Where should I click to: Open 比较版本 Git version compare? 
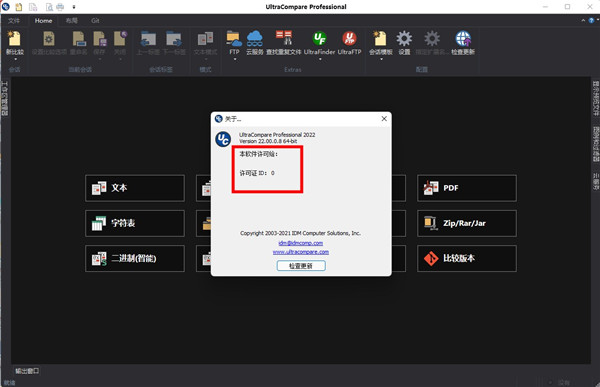[x=467, y=258]
